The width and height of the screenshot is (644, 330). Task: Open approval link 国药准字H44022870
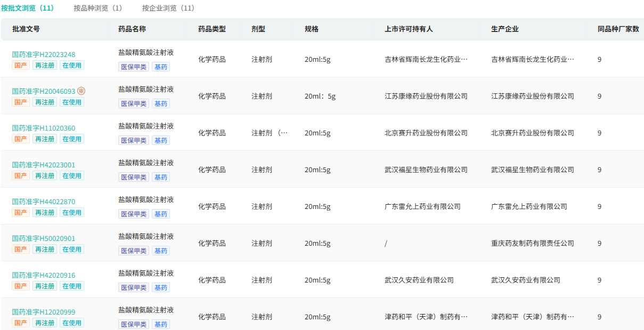coord(44,202)
